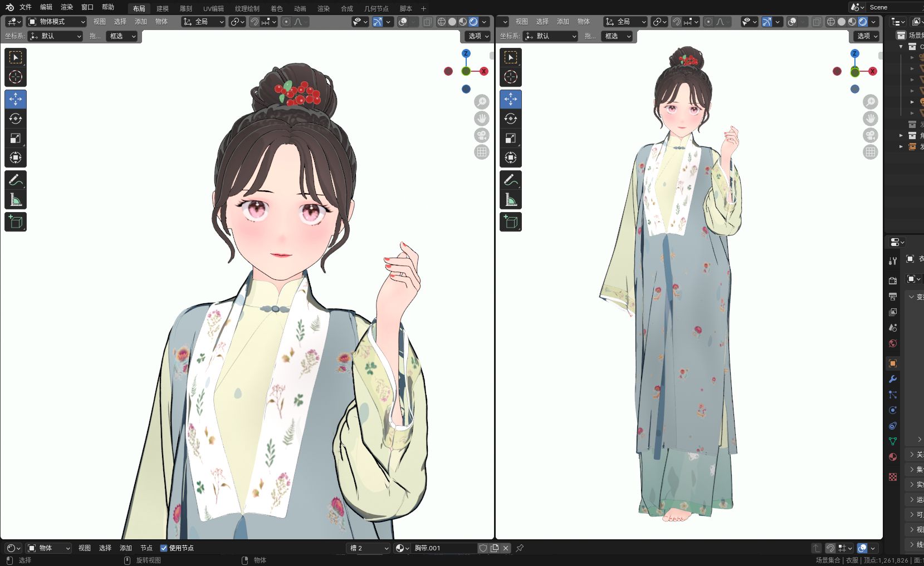Open Global orientation dropdown in left viewport
Screen dimensions: 924x566
click(x=203, y=22)
